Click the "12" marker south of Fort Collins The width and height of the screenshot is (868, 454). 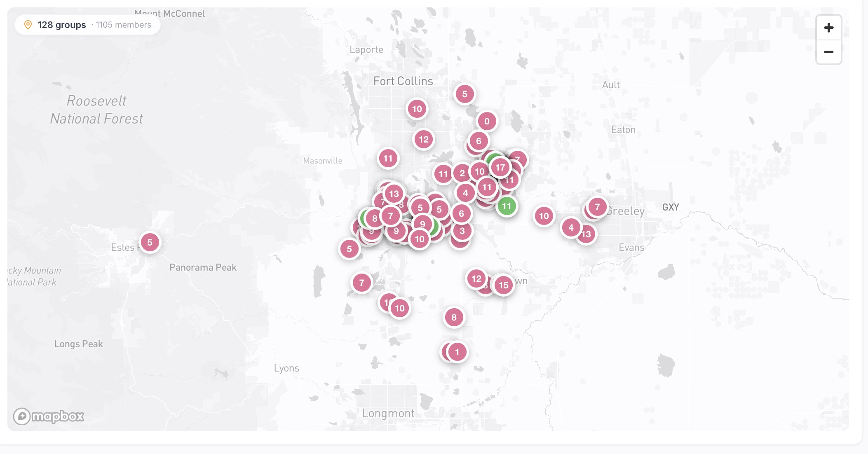(x=423, y=139)
